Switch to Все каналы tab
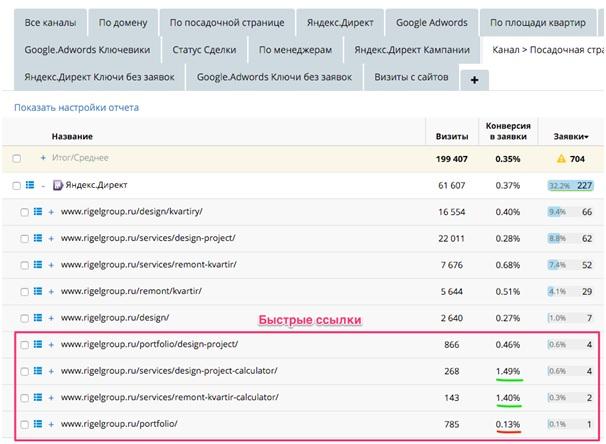This screenshot has width=606, height=444. click(x=50, y=22)
